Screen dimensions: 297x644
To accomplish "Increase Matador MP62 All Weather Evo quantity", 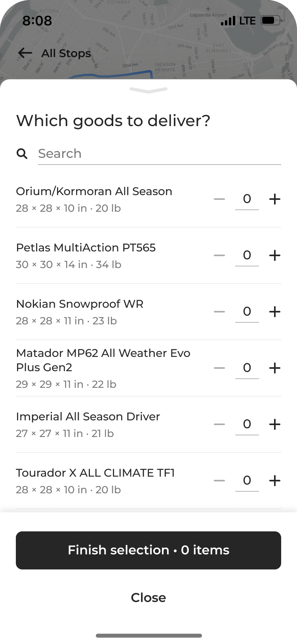I will (275, 368).
